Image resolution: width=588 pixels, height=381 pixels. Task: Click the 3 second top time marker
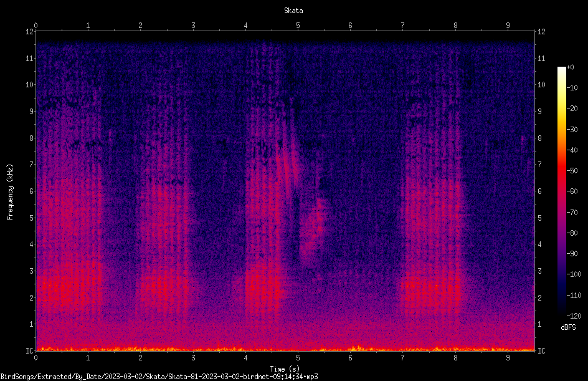tap(193, 26)
